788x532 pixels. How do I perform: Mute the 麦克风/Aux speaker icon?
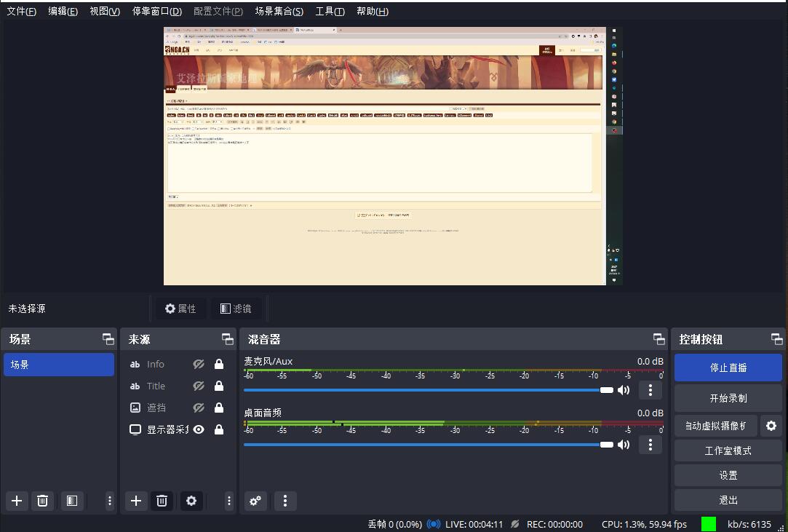(x=624, y=390)
